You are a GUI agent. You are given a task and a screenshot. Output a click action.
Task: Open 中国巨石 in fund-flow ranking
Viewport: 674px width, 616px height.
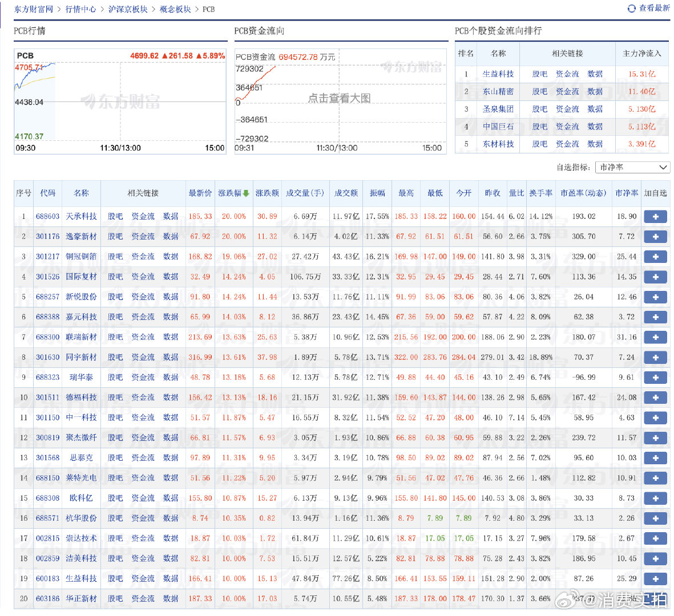[498, 127]
